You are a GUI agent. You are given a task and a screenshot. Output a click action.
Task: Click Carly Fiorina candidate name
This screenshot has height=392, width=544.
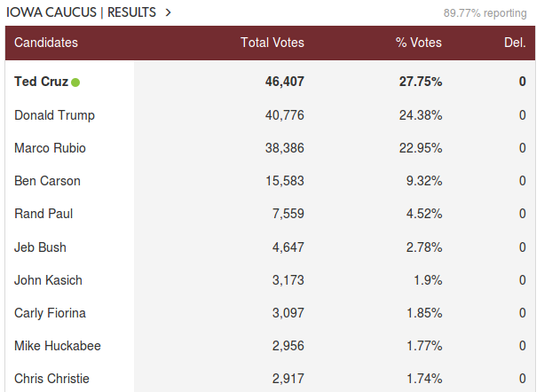(x=50, y=313)
